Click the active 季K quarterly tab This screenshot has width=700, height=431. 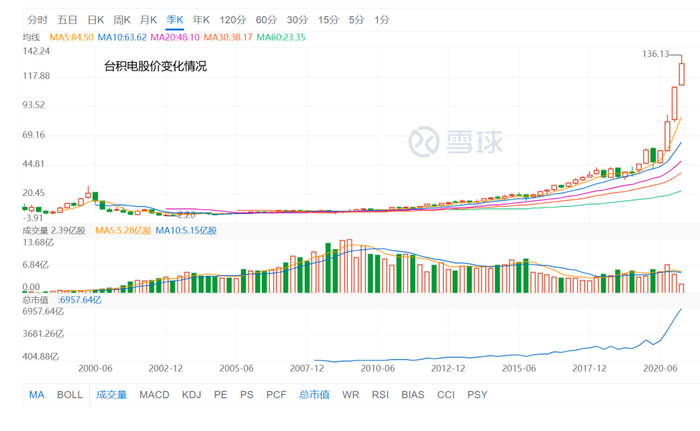175,20
